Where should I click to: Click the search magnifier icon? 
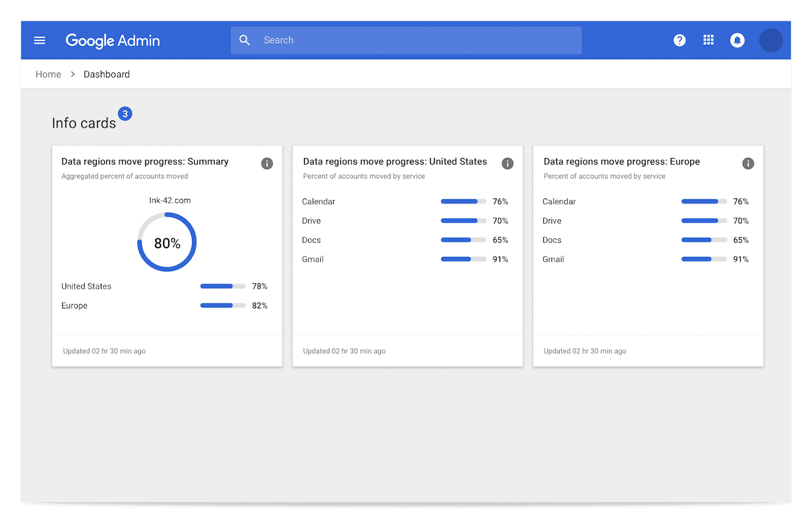[244, 40]
